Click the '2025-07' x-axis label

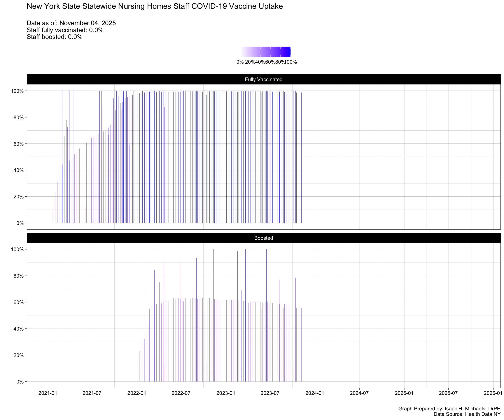[x=448, y=393]
